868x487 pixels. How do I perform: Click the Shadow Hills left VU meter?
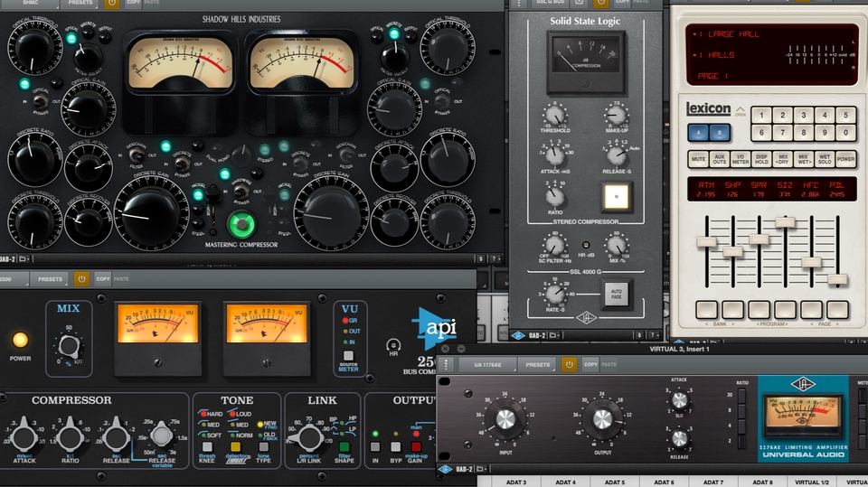[x=181, y=63]
